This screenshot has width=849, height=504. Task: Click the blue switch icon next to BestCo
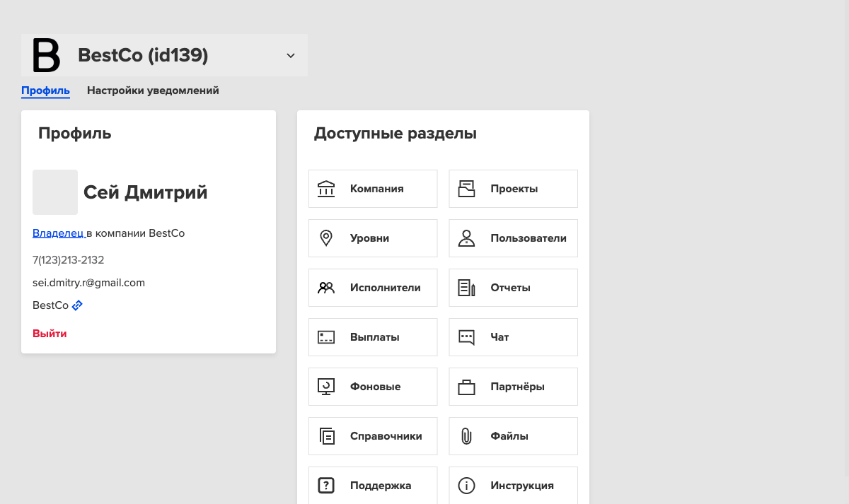point(78,305)
